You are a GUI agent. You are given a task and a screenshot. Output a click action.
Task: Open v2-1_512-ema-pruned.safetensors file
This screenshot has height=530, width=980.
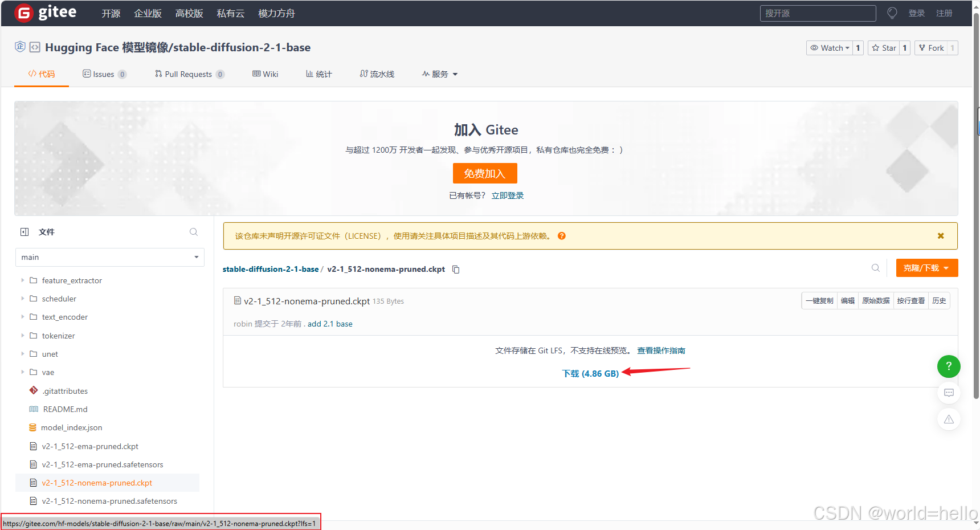point(103,464)
